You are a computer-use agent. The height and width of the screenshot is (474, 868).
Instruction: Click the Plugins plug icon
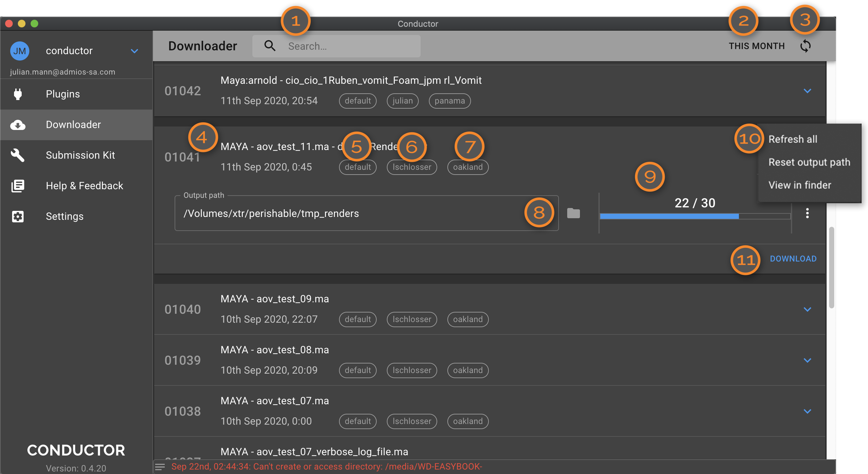[x=18, y=94]
